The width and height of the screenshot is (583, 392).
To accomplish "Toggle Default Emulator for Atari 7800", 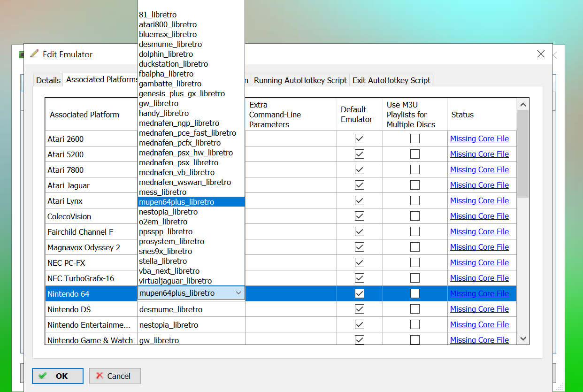I will click(x=360, y=169).
